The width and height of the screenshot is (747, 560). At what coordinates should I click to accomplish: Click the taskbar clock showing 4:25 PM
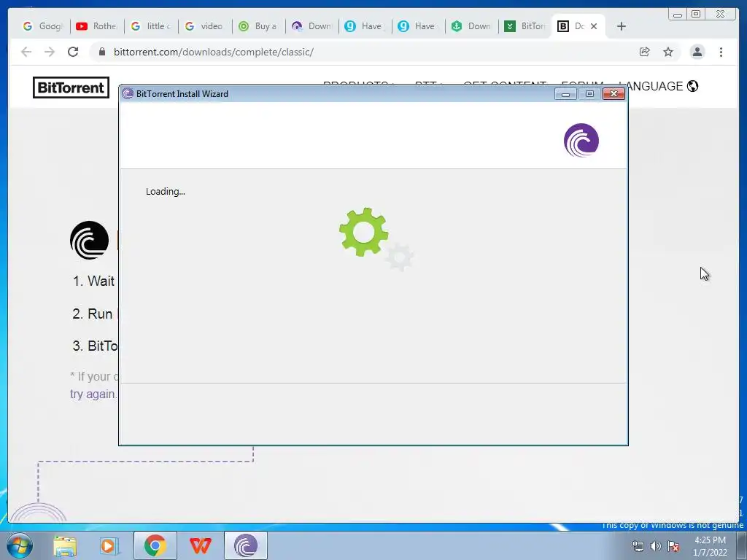(x=710, y=546)
